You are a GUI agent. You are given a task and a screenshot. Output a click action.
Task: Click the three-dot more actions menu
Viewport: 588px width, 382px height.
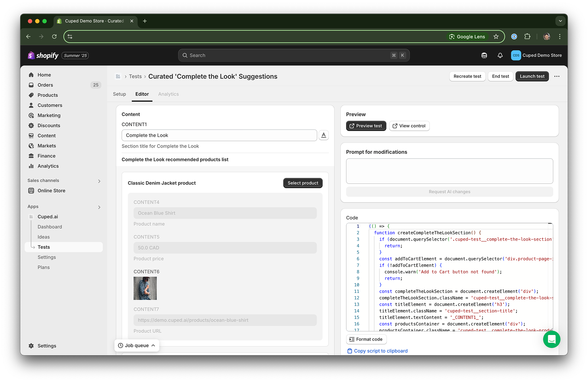[557, 76]
